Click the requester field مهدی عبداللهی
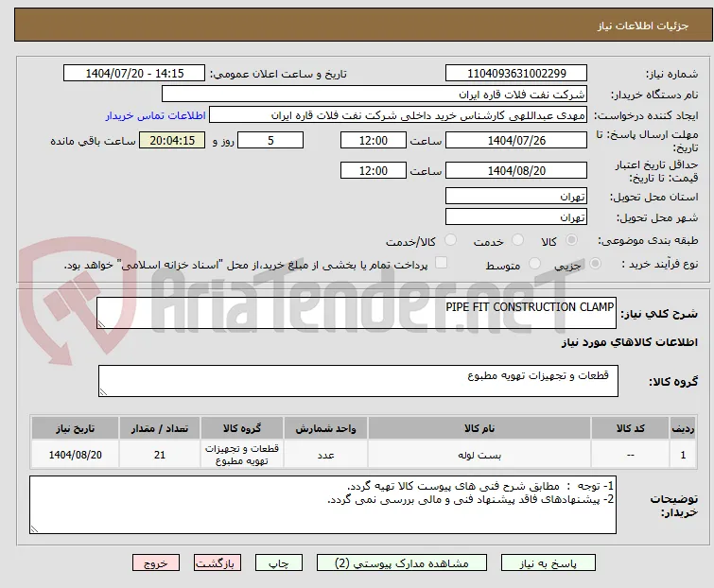Image resolution: width=714 pixels, height=588 pixels. coord(398,115)
